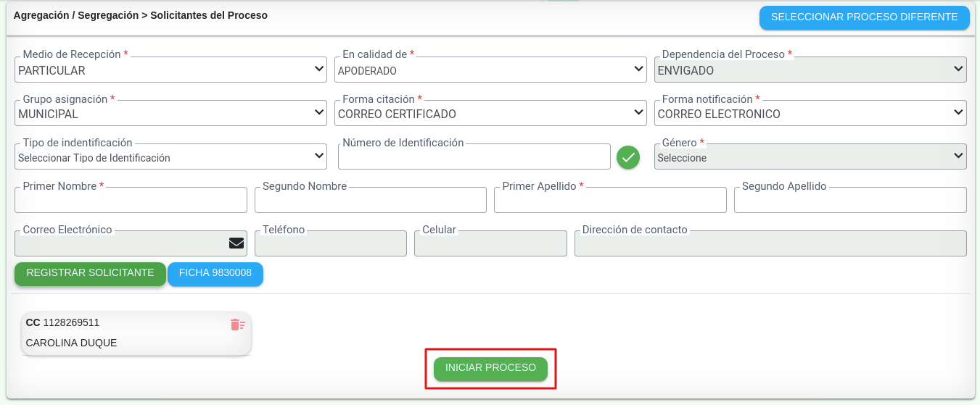980x405 pixels.
Task: Click the Primer Apellido text field
Action: (610, 201)
